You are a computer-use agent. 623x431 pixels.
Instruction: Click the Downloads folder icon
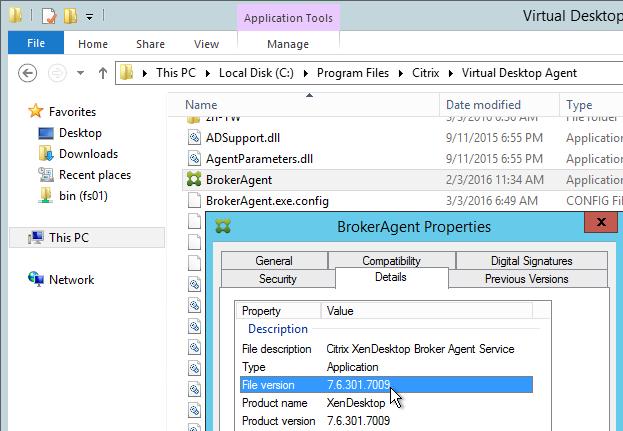46,153
